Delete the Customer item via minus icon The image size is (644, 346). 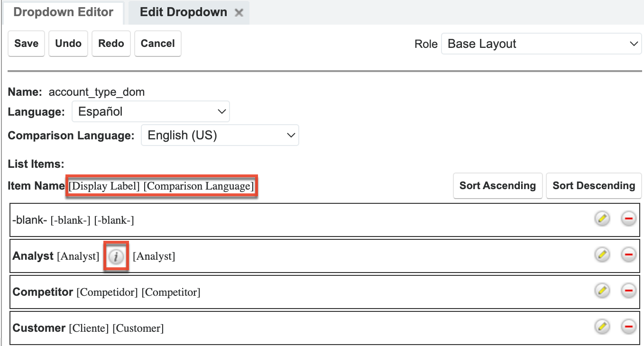pyautogui.click(x=628, y=327)
